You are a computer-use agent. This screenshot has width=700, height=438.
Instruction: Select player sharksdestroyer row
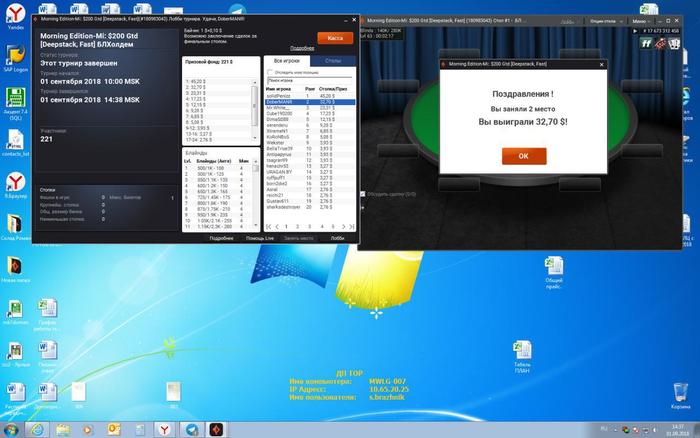tap(310, 207)
